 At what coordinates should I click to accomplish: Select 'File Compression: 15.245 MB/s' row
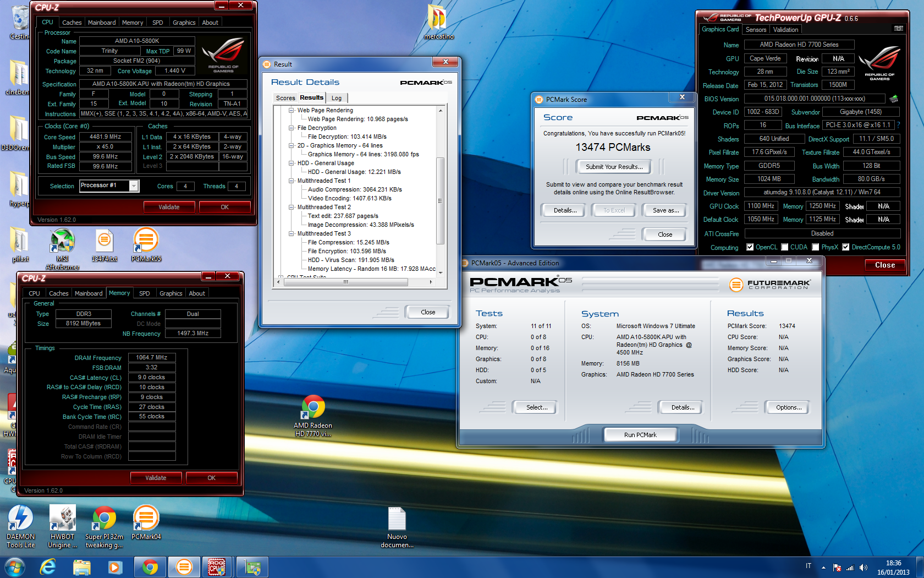(349, 242)
